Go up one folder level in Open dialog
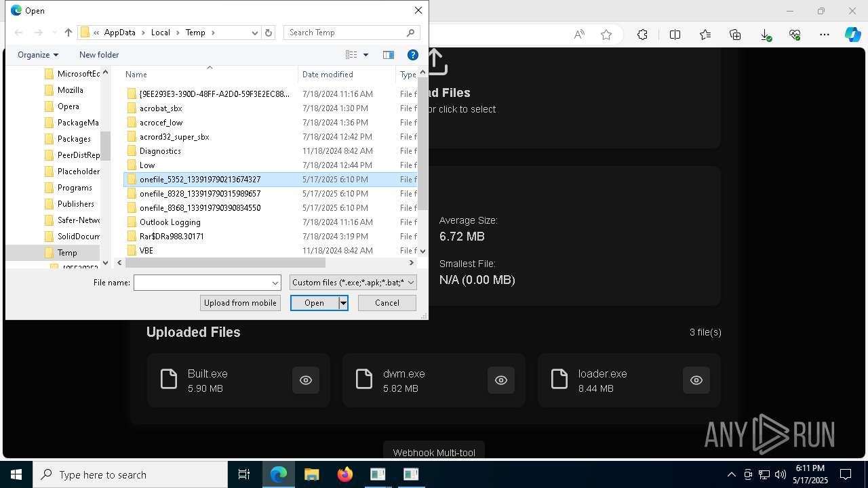868x488 pixels. 68,33
